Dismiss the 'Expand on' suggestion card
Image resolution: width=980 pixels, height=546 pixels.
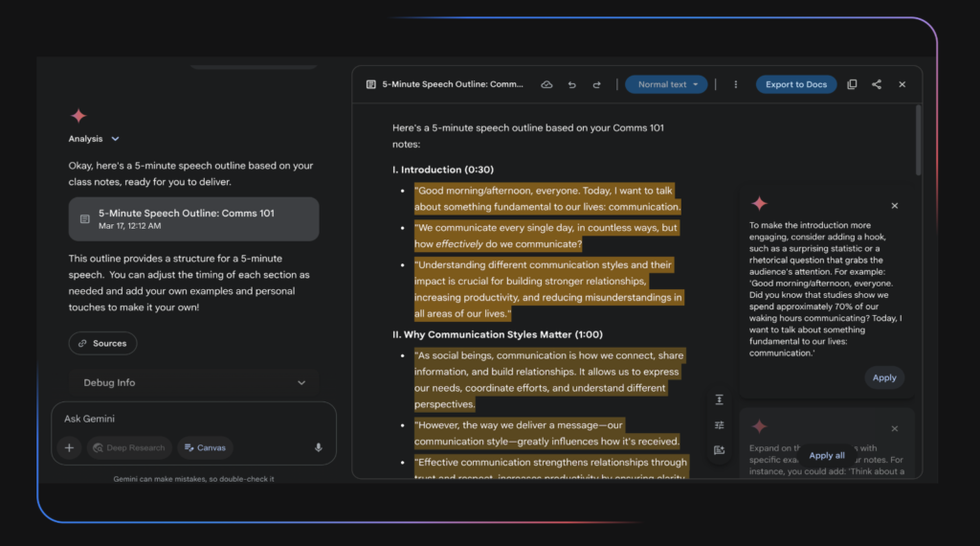point(895,428)
